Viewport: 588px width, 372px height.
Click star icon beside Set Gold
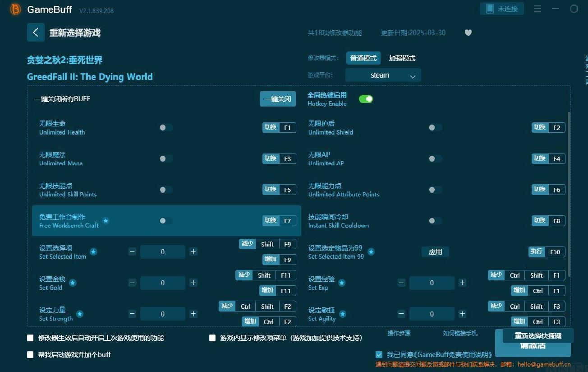pyautogui.click(x=73, y=283)
